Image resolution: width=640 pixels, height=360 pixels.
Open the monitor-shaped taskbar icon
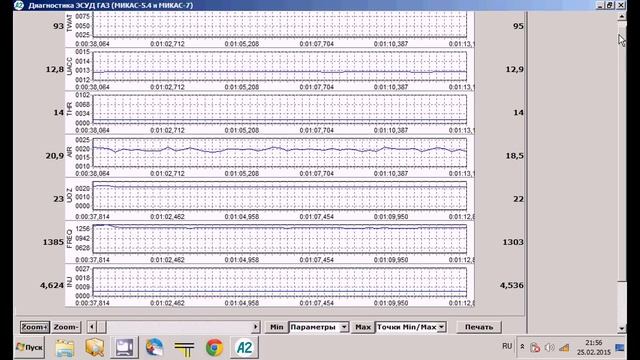124,348
